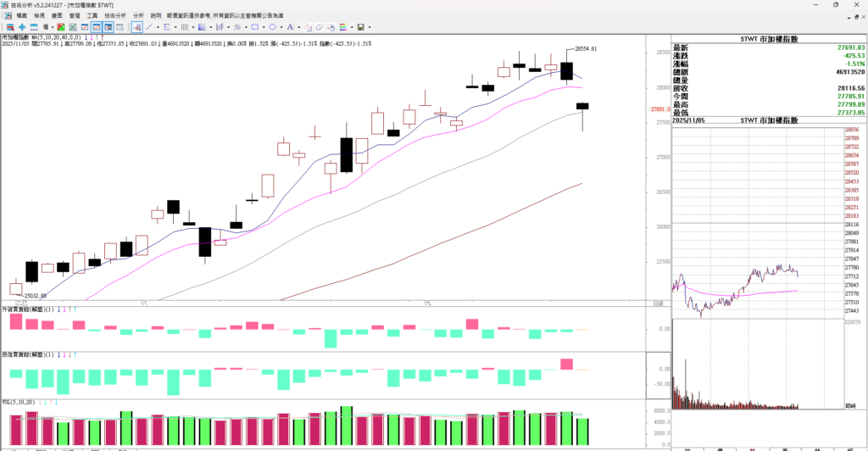Select the Fibonacci fan lines tool

pos(202,27)
